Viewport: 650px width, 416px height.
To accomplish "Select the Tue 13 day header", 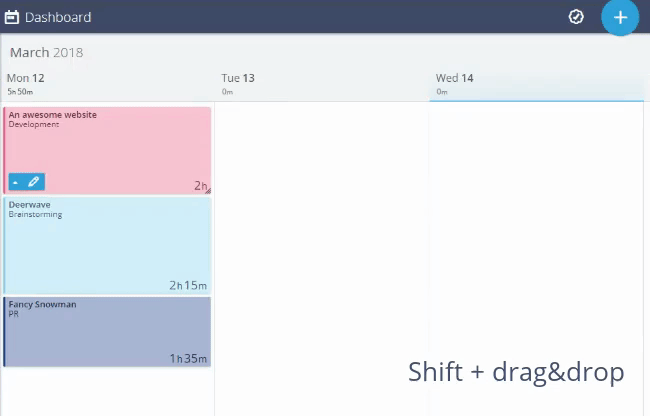I will pyautogui.click(x=238, y=78).
